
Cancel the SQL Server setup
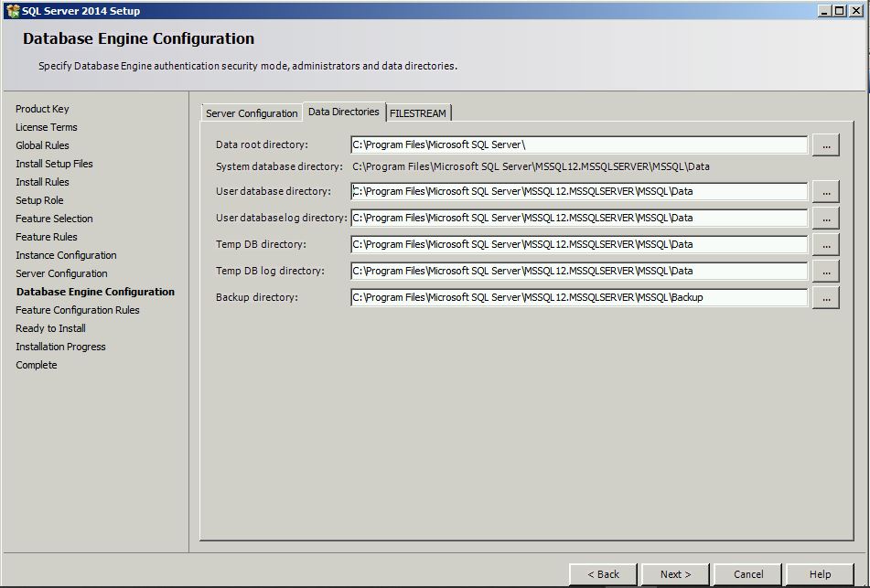tap(748, 574)
